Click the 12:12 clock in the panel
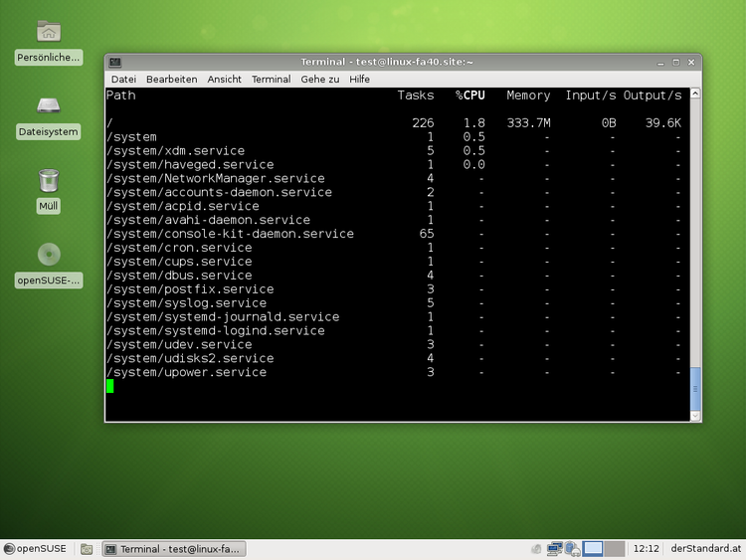 coord(646,549)
